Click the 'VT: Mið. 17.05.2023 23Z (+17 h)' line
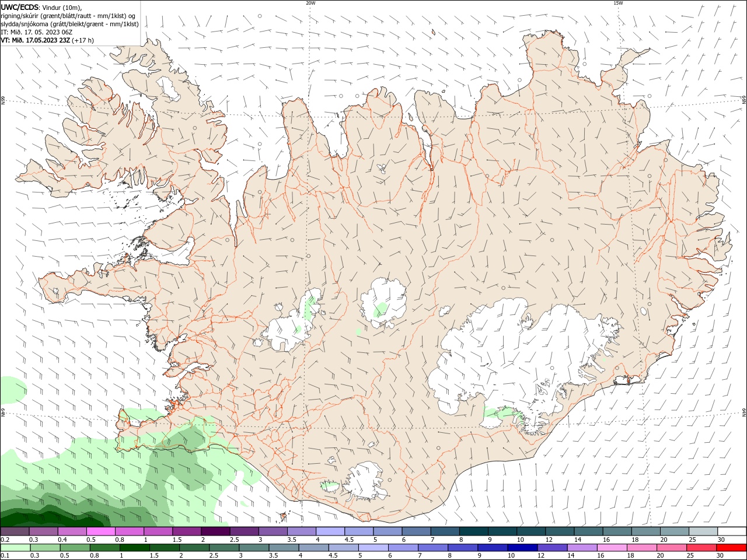The width and height of the screenshot is (747, 560). tap(47, 40)
